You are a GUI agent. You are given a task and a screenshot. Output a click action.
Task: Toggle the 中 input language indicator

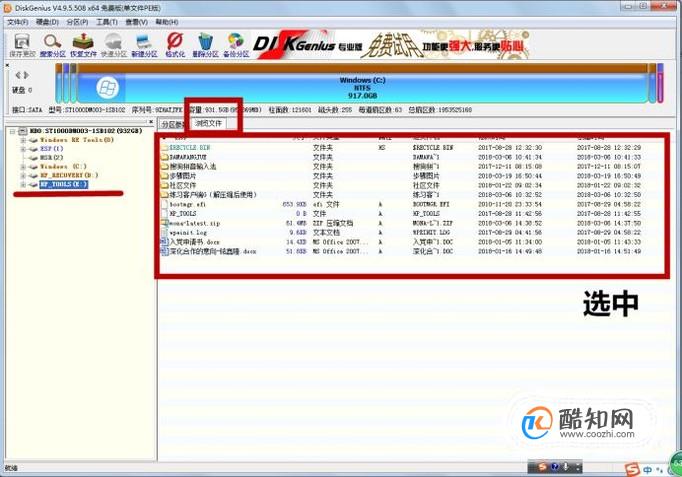[x=648, y=470]
